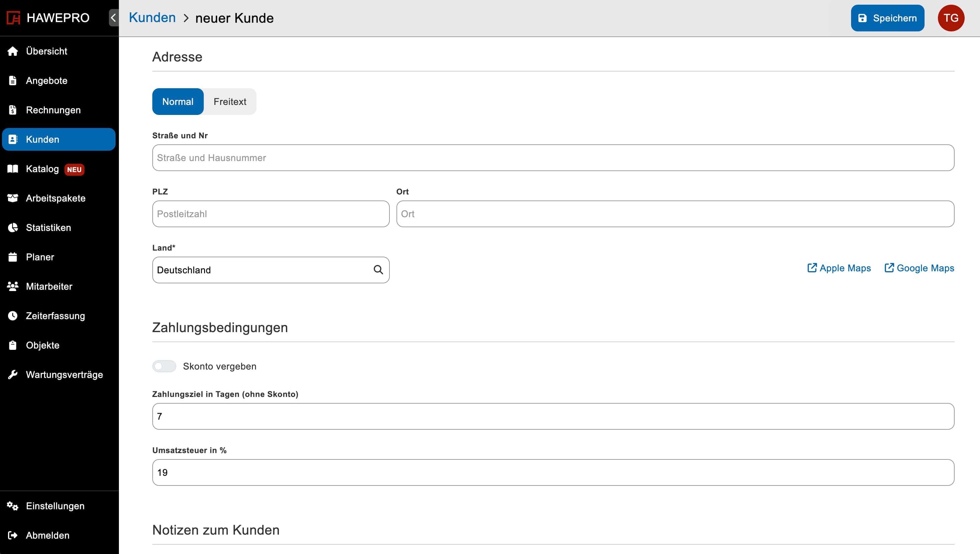Screen dimensions: 980x554
Task: Click the Übersicht home icon
Action: click(13, 51)
